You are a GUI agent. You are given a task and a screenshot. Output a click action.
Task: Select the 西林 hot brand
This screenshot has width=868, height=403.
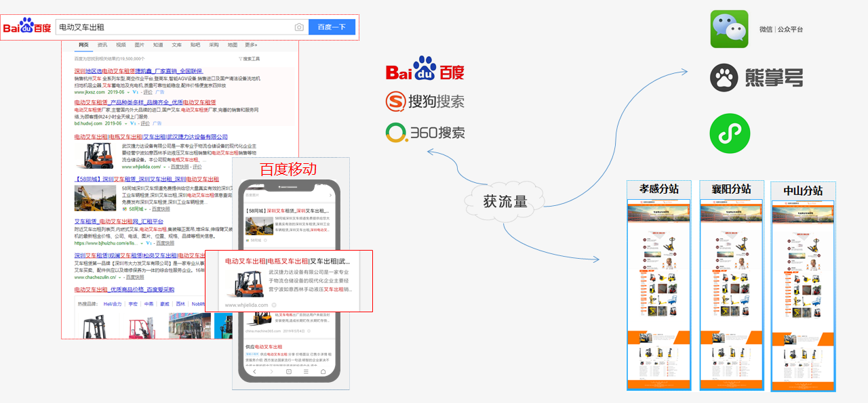pos(180,304)
